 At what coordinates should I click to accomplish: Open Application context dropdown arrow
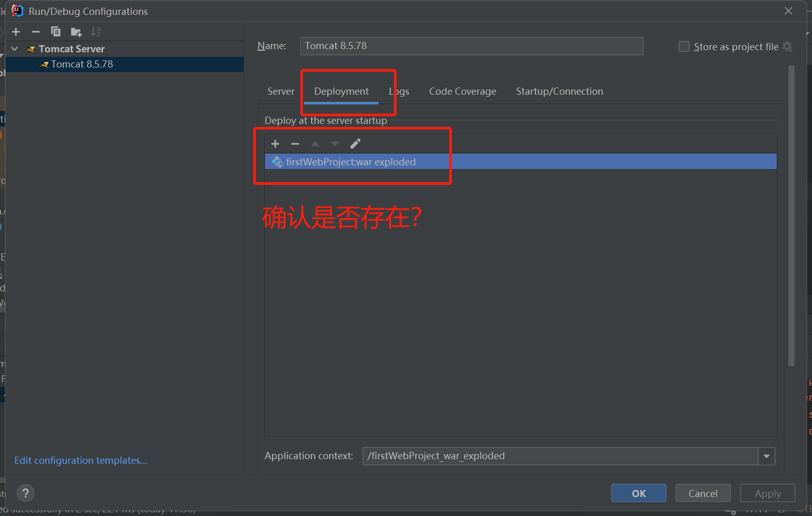click(x=766, y=456)
